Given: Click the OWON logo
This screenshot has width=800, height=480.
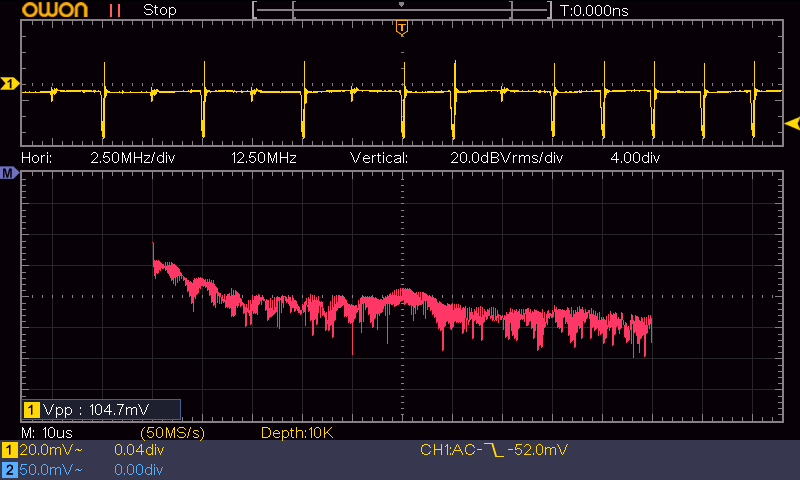Looking at the screenshot, I should coord(55,10).
